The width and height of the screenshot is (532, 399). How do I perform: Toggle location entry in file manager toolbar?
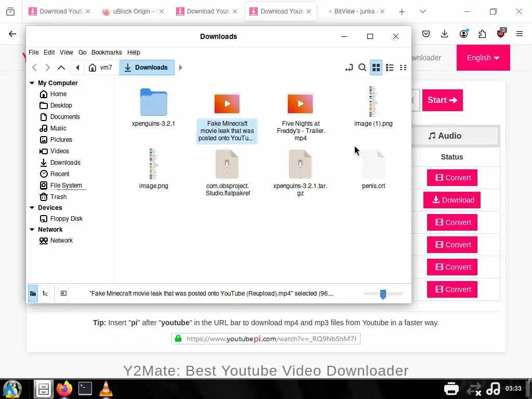point(349,68)
